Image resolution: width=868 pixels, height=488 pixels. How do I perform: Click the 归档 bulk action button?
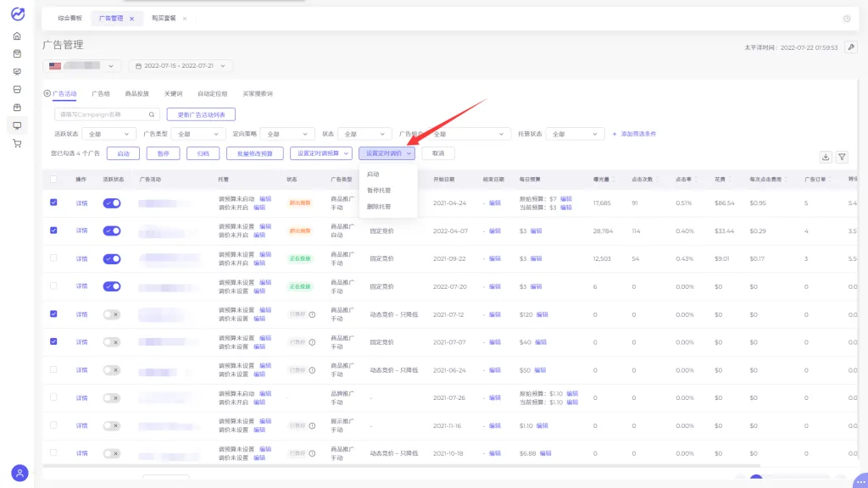click(x=203, y=153)
